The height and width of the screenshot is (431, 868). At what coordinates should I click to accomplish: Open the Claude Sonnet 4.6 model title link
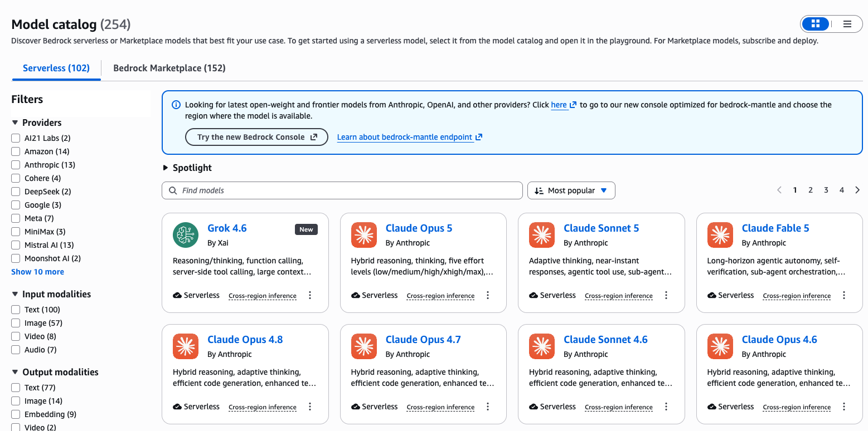tap(605, 340)
